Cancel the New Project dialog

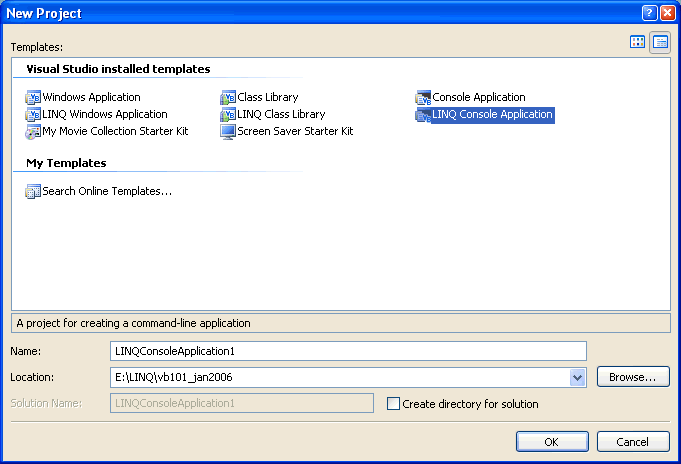pyautogui.click(x=633, y=442)
